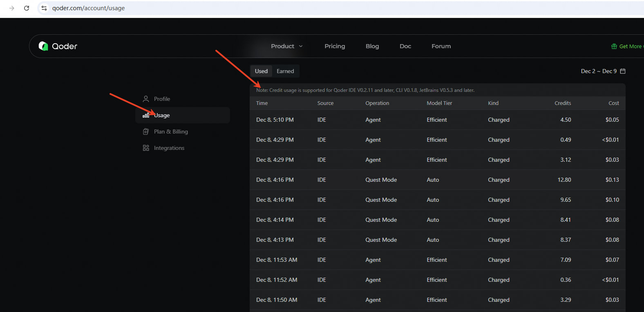Click the Plan & Billing icon
Image resolution: width=644 pixels, height=312 pixels.
146,131
